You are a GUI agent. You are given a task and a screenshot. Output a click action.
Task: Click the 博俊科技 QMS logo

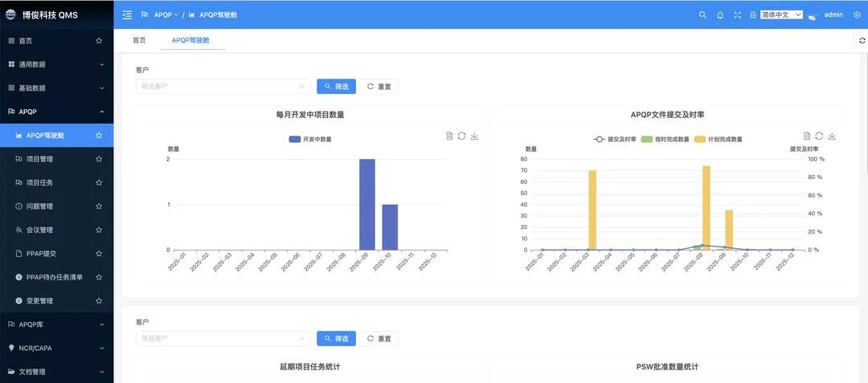click(x=41, y=15)
